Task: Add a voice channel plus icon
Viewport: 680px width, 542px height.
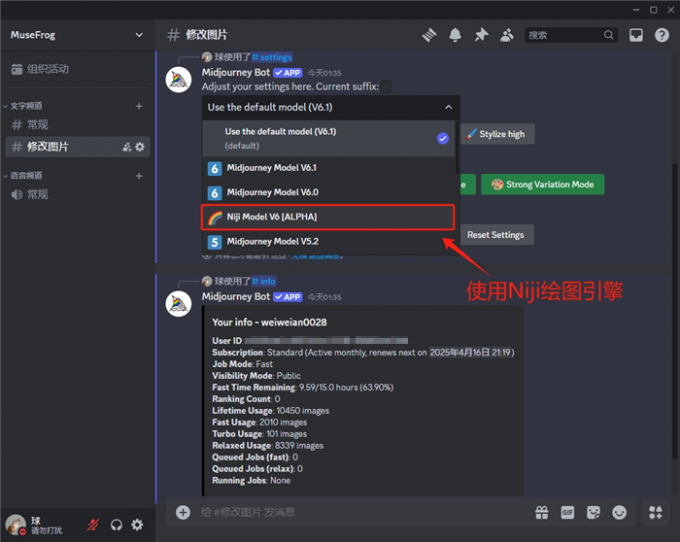Action: pos(139,176)
